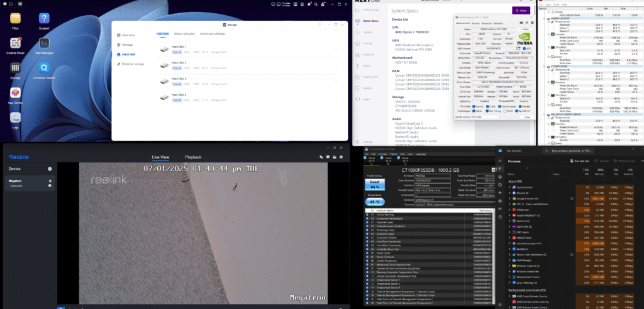Viewport: 644px width, 309px height.
Task: Toggle the PhysX checkbox in GPU-Z
Action: pyautogui.click(x=505, y=111)
